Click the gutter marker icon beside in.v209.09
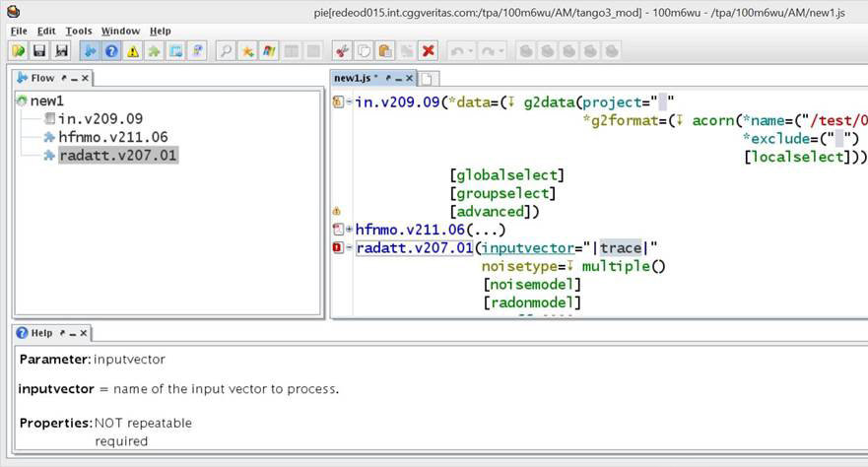Image resolution: width=868 pixels, height=467 pixels. (x=338, y=101)
